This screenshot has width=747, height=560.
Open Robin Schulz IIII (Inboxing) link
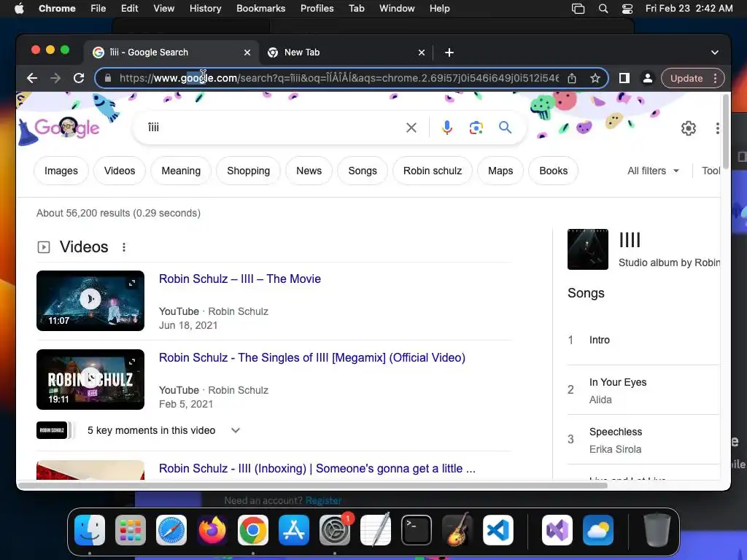[317, 469]
